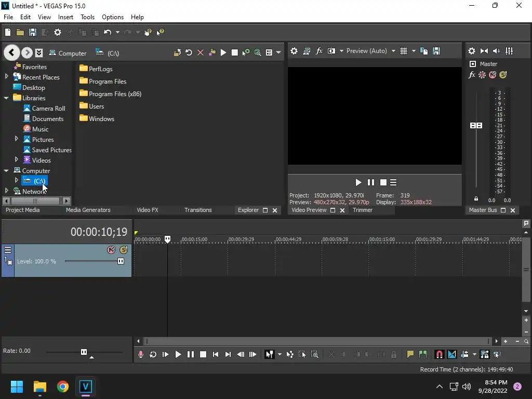Switch to the Trimmer tab
The height and width of the screenshot is (399, 532).
point(362,210)
